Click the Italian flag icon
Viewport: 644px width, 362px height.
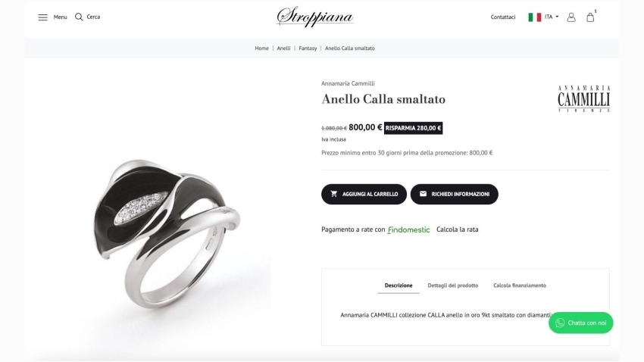(x=534, y=17)
